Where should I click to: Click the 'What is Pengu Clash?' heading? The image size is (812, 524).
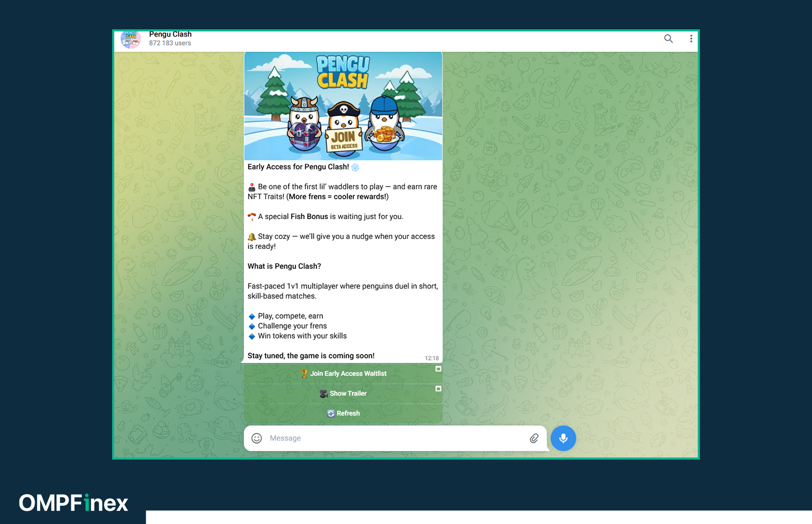(284, 266)
